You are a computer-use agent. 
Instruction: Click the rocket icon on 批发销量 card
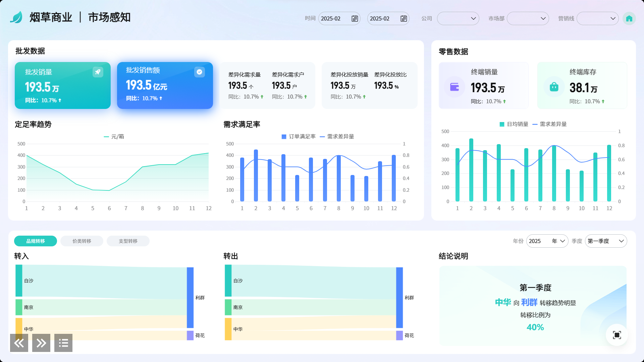coord(98,72)
